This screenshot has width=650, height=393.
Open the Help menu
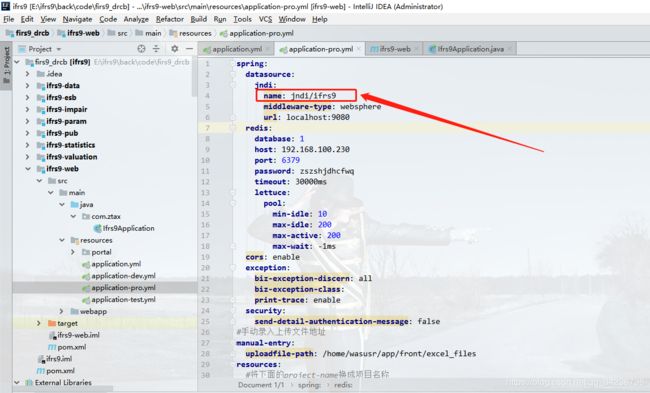320,19
